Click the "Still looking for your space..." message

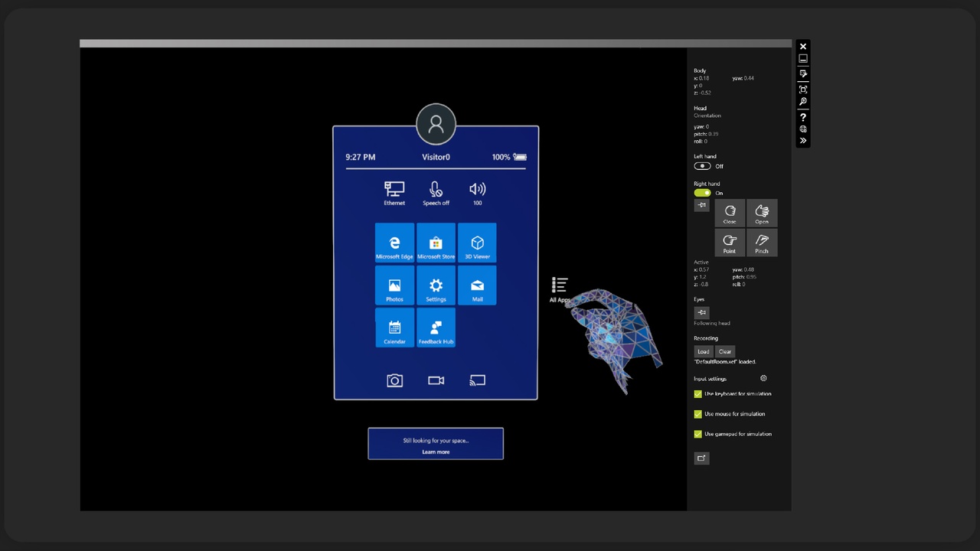(x=436, y=441)
